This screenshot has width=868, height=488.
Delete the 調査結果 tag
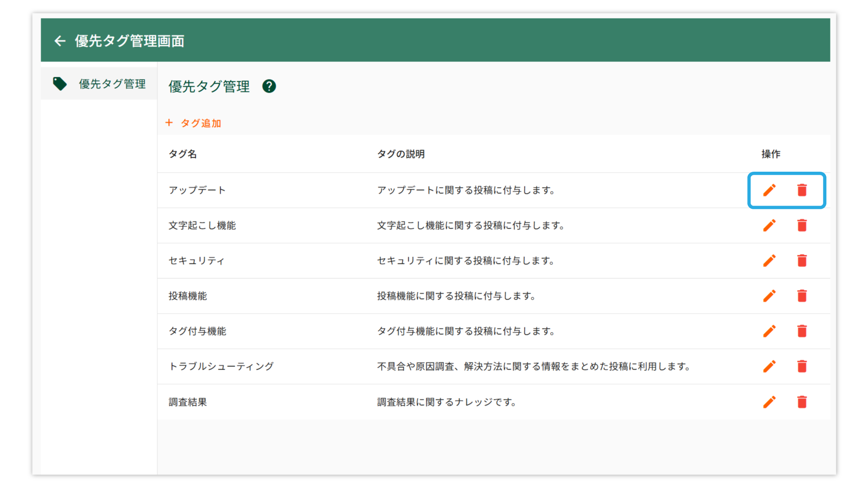coord(802,402)
